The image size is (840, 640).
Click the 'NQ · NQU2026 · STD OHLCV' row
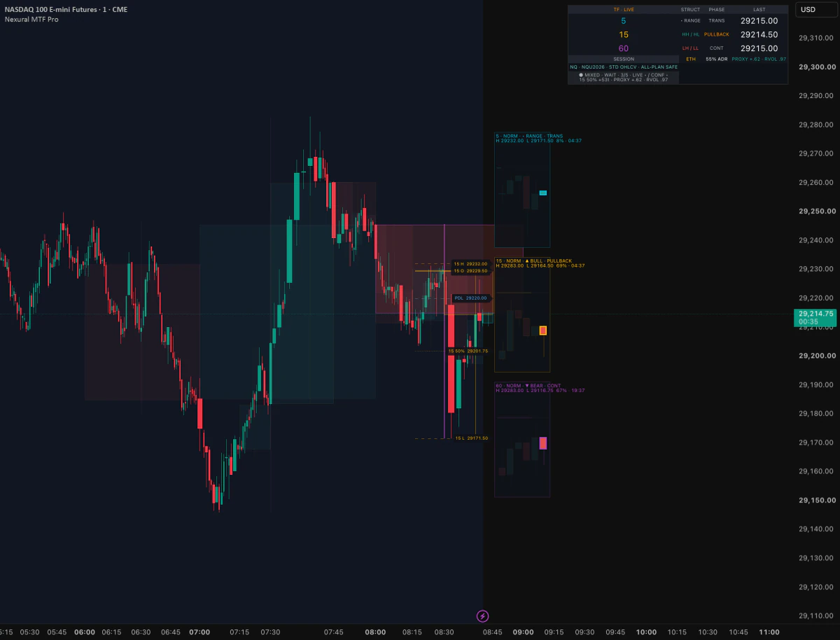click(624, 67)
